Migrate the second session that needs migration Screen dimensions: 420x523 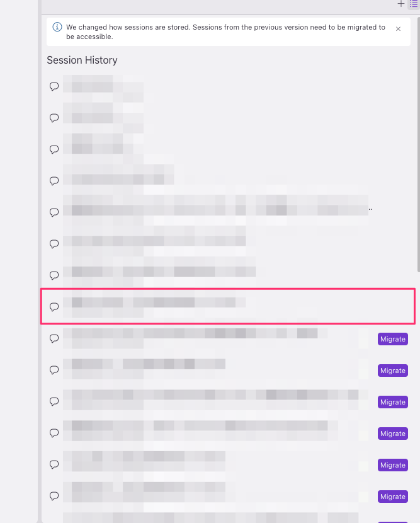[x=393, y=371]
